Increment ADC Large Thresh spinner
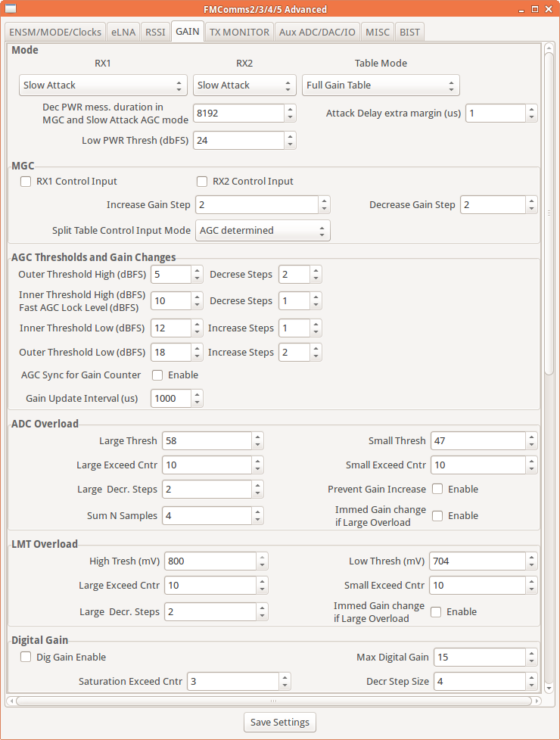The image size is (560, 740). tap(258, 437)
